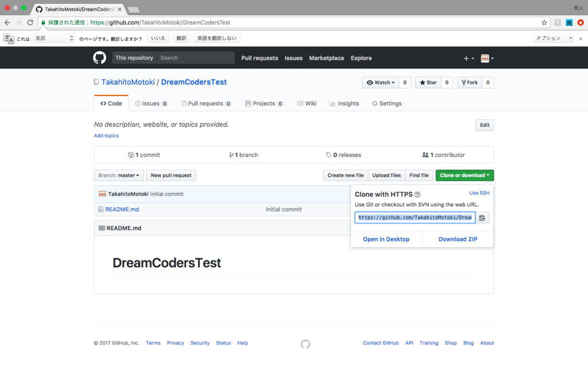Image resolution: width=588 pixels, height=368 pixels.
Task: Click the Add topics link
Action: pos(106,136)
